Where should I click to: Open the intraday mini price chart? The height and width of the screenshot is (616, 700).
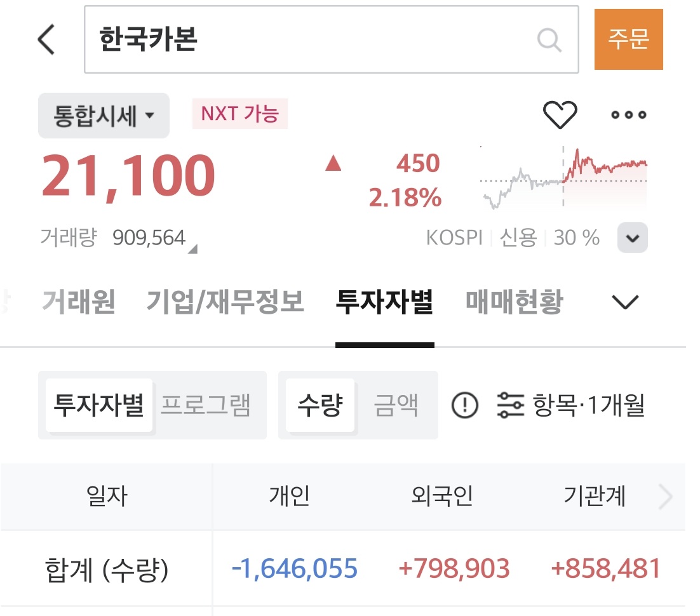tap(563, 178)
